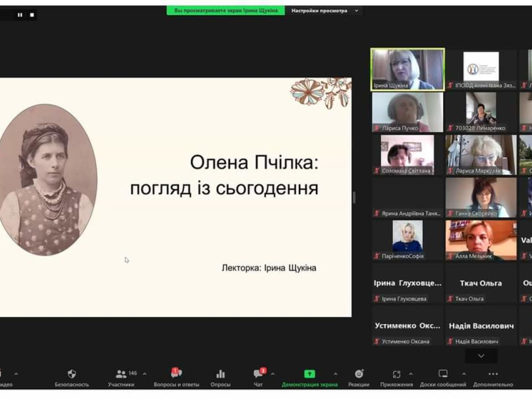Open the Опросы (Polls) icon
The height and width of the screenshot is (399, 532).
pos(220,375)
